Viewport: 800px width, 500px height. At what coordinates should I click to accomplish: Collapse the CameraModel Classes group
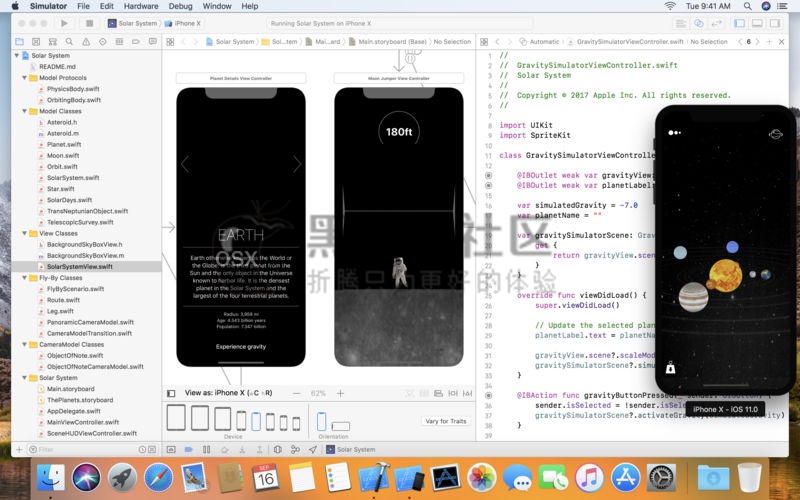24,345
